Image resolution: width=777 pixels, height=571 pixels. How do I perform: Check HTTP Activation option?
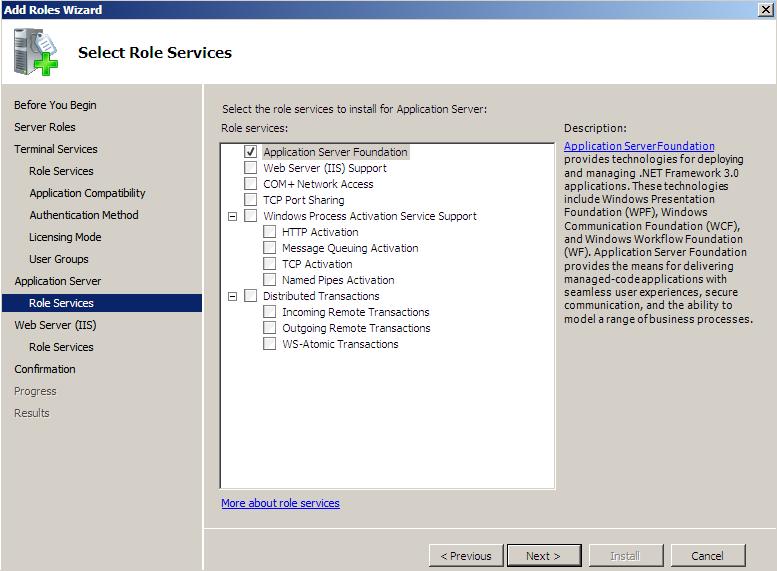270,231
